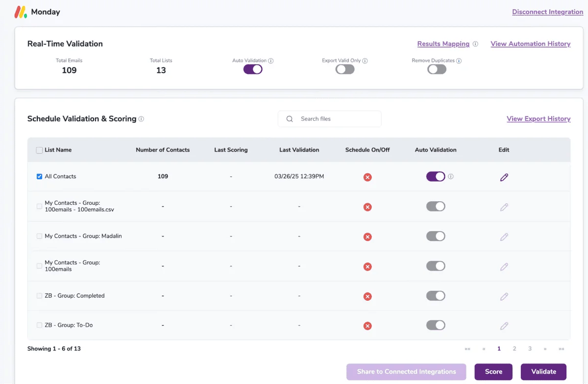The height and width of the screenshot is (384, 588).
Task: Open View Export History
Action: point(539,119)
